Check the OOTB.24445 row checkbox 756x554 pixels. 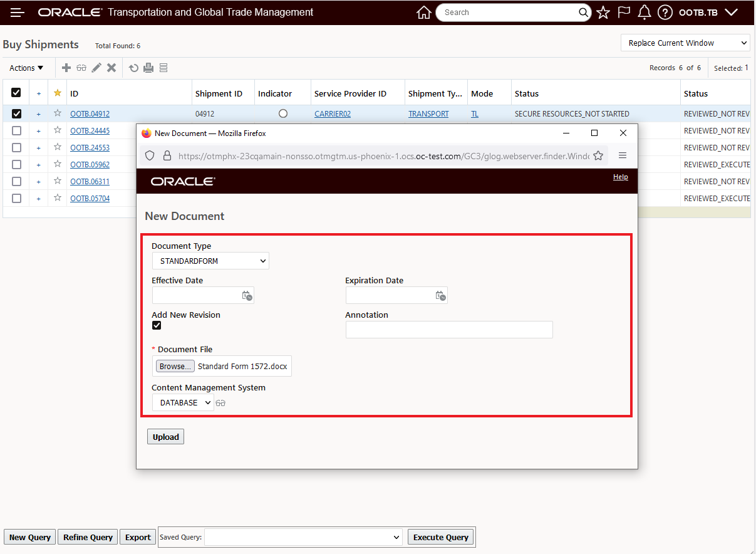pyautogui.click(x=16, y=130)
